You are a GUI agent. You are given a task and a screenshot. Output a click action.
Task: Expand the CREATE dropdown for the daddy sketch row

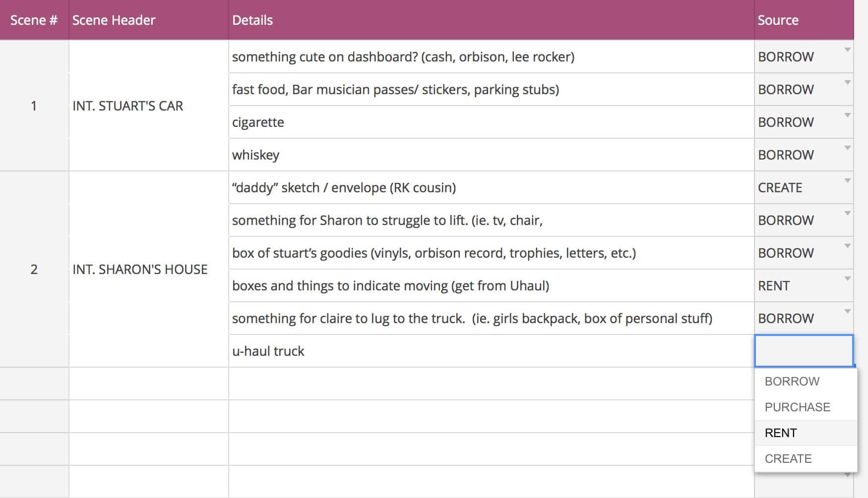coord(847,180)
